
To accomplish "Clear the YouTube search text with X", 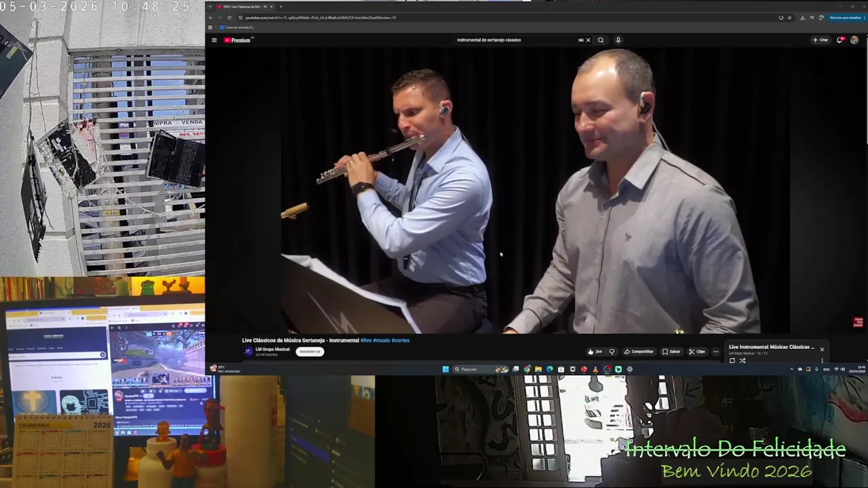I will click(x=588, y=40).
